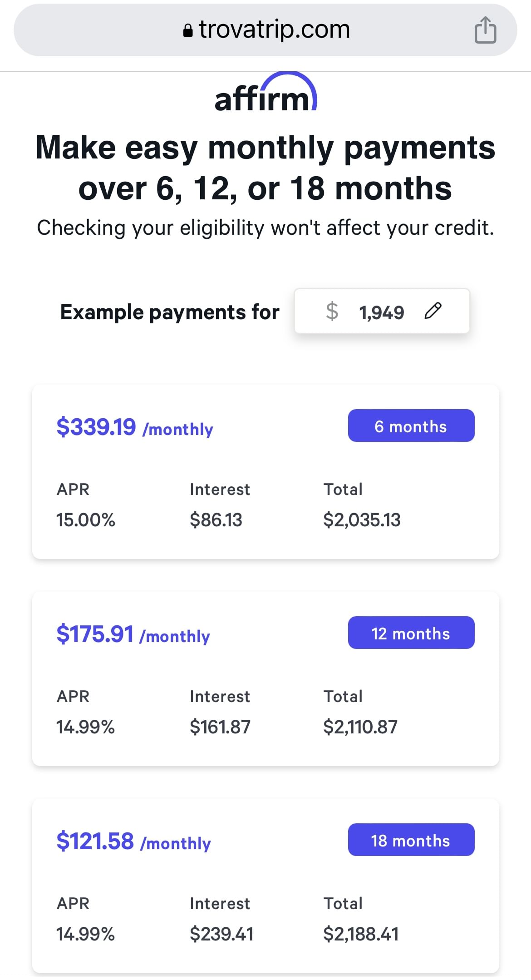Click the $2,110.87 total amount
Image resolution: width=531 pixels, height=980 pixels.
point(360,727)
